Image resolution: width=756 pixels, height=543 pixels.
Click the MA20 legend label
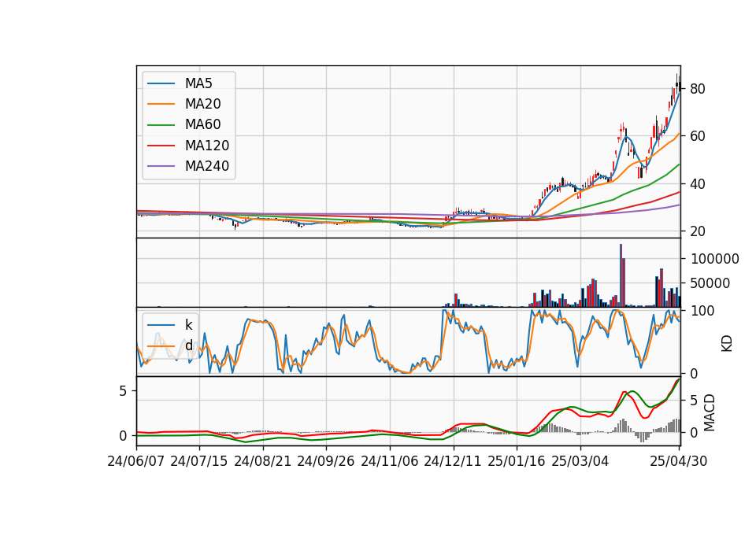point(202,104)
